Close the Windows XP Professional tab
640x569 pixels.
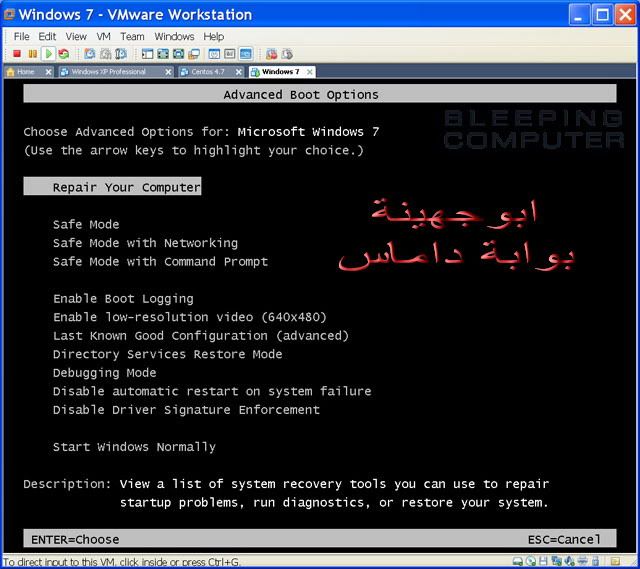(168, 72)
